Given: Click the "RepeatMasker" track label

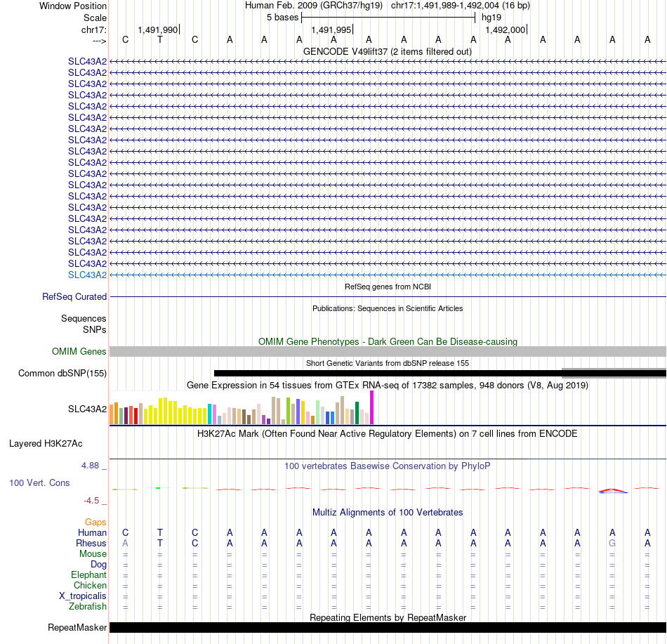Looking at the screenshot, I should click(x=77, y=627).
